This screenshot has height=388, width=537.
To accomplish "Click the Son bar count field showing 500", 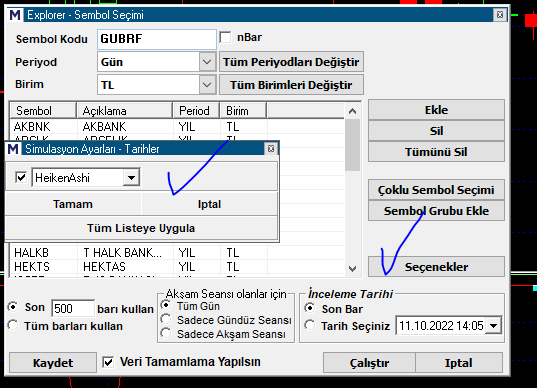I will click(x=73, y=309).
